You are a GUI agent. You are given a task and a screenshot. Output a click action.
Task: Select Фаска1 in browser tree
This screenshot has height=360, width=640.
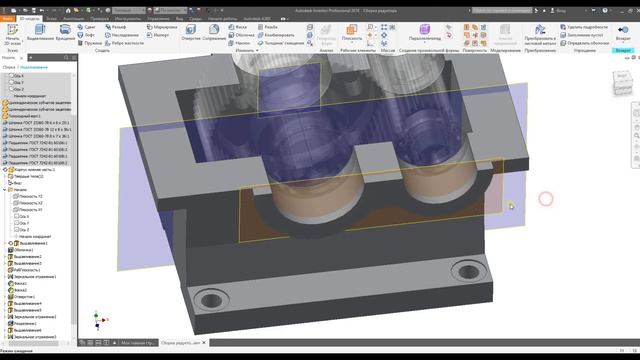pos(18,283)
